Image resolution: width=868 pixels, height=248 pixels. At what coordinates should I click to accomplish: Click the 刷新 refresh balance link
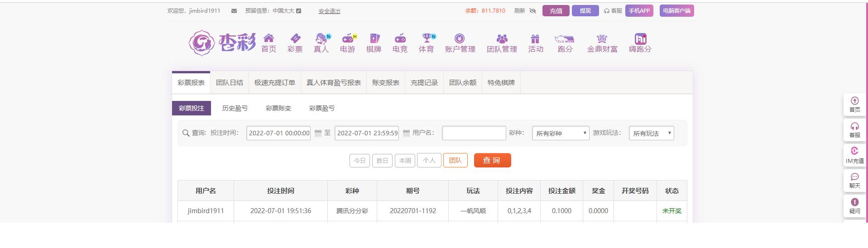(x=520, y=11)
